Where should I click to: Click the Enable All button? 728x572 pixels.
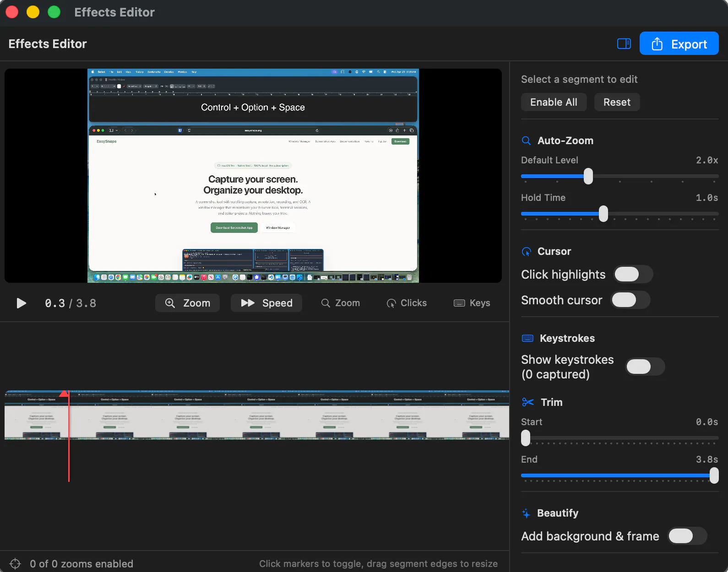[554, 102]
